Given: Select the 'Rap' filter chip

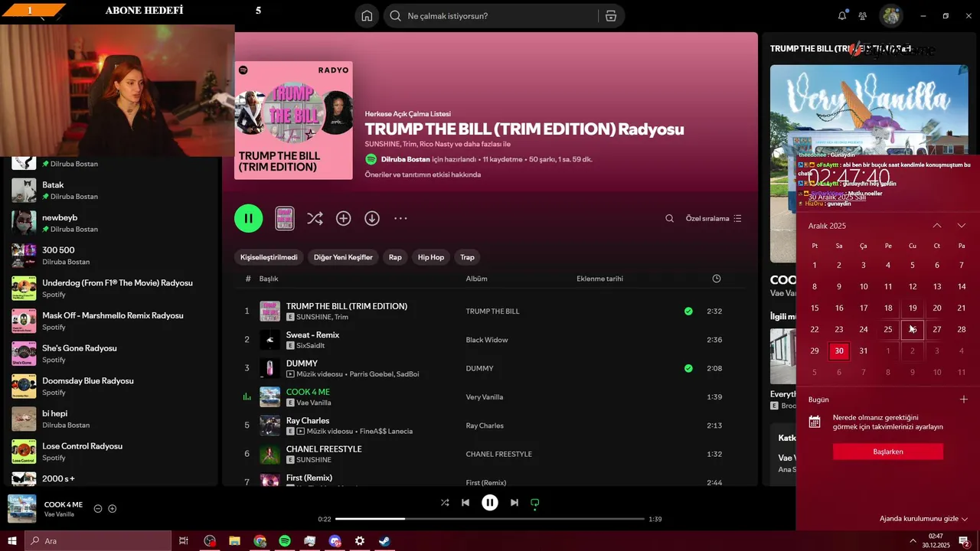Looking at the screenshot, I should point(395,257).
